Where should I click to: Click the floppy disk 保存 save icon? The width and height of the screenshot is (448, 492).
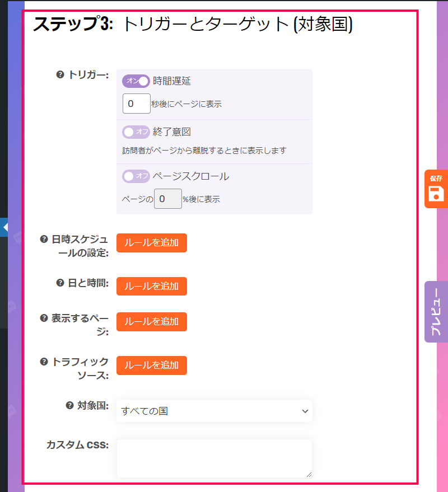(436, 189)
